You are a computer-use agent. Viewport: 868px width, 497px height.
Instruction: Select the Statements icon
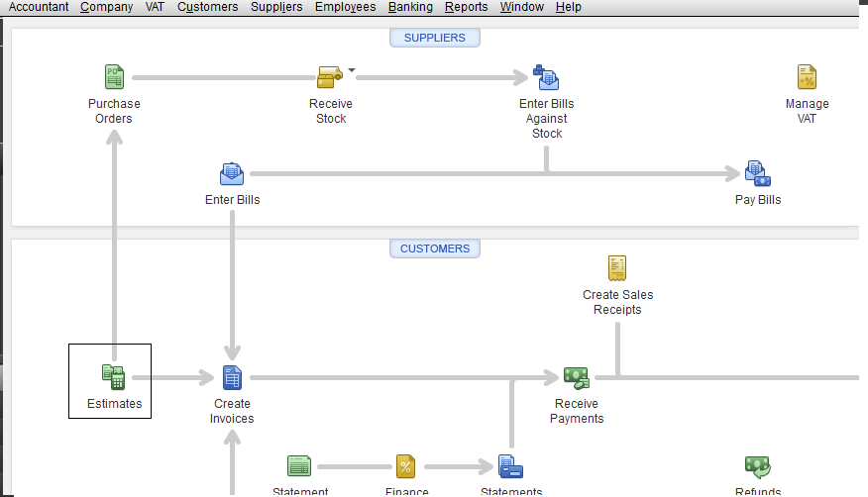pyautogui.click(x=510, y=466)
